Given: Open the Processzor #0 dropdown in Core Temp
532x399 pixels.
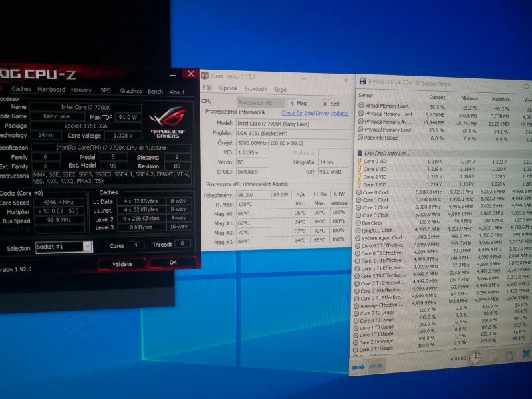Looking at the screenshot, I should pyautogui.click(x=261, y=103).
